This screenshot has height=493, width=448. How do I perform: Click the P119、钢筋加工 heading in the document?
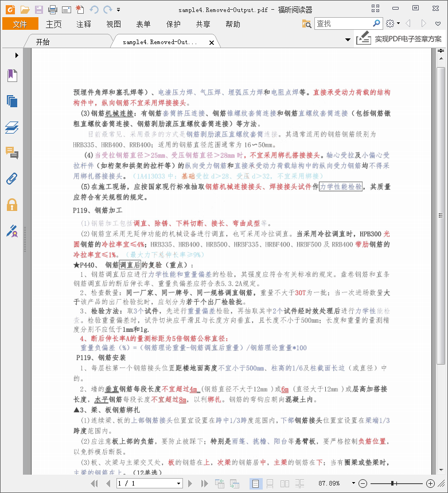98,210
